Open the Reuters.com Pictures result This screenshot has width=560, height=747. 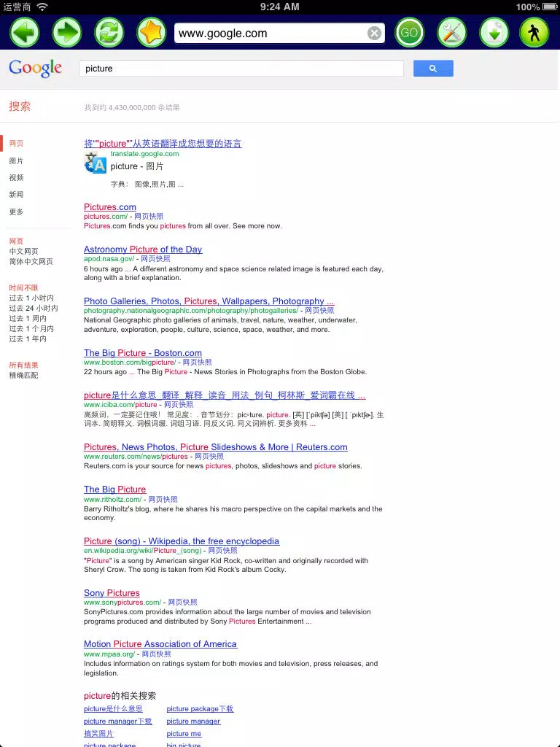[x=216, y=447]
